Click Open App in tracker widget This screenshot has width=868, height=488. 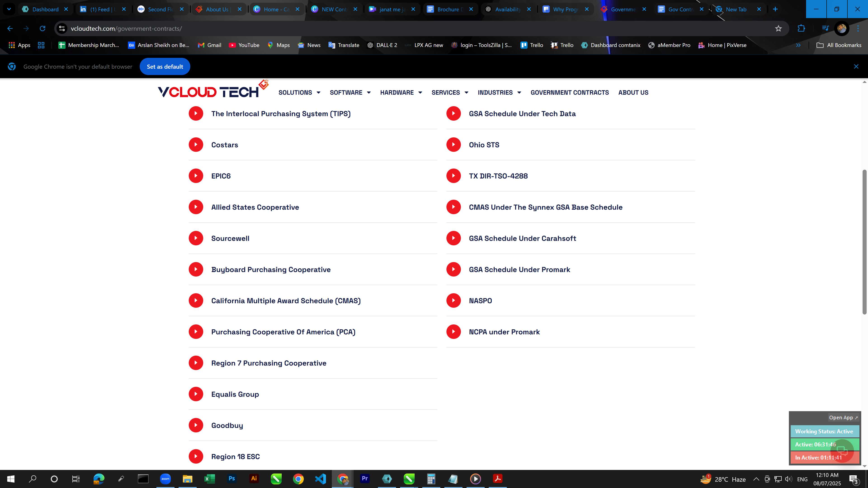[843, 418]
